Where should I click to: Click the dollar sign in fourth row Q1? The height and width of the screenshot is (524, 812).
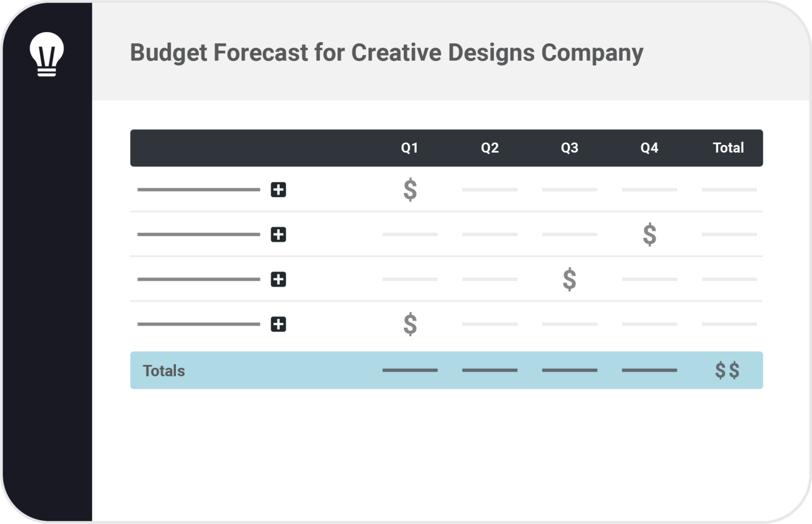point(410,324)
